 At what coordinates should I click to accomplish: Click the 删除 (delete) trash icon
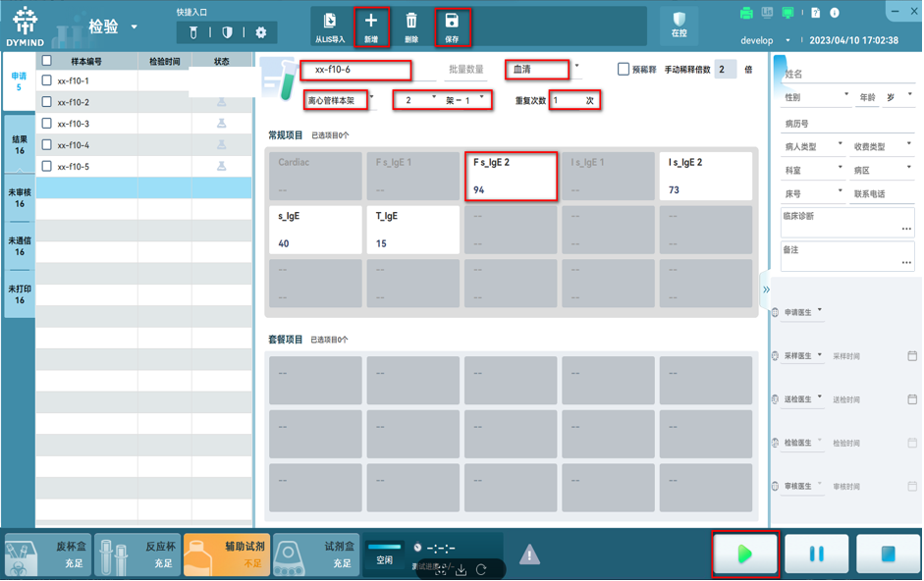411,22
